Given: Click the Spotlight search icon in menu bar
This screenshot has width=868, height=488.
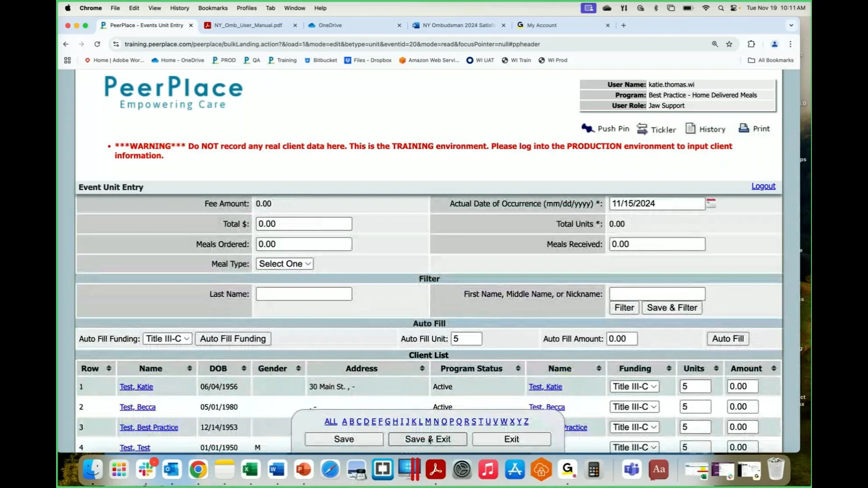Looking at the screenshot, I should [721, 8].
